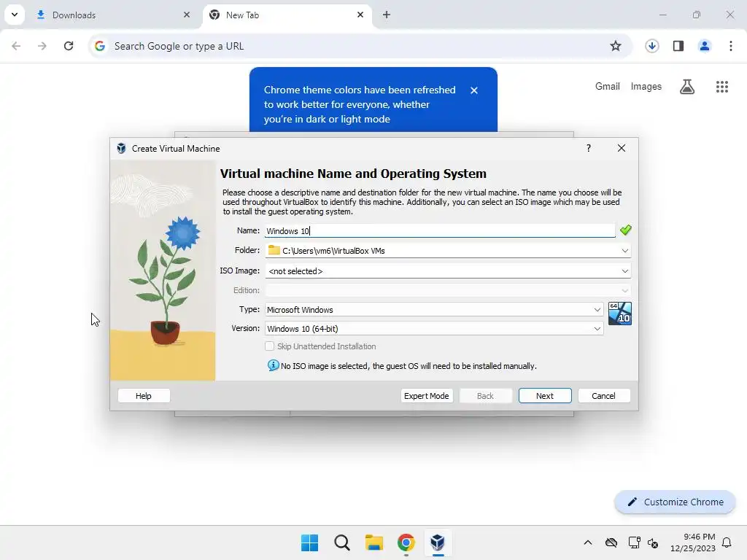Open the Version dropdown showing Windows 10 (64-bit)
Screen dimensions: 747x560
coord(434,329)
